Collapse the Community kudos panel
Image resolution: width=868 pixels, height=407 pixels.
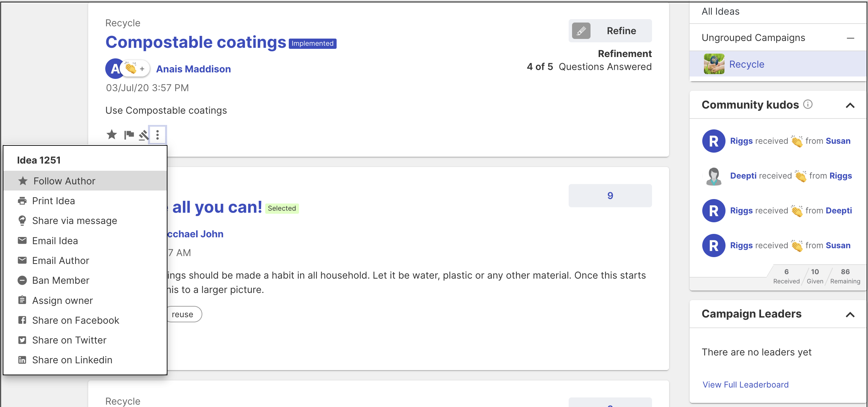tap(850, 105)
